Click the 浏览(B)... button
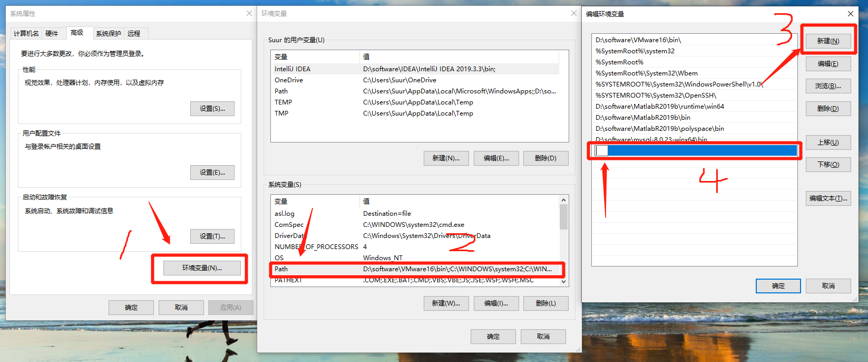This screenshot has width=868, height=362. point(828,86)
